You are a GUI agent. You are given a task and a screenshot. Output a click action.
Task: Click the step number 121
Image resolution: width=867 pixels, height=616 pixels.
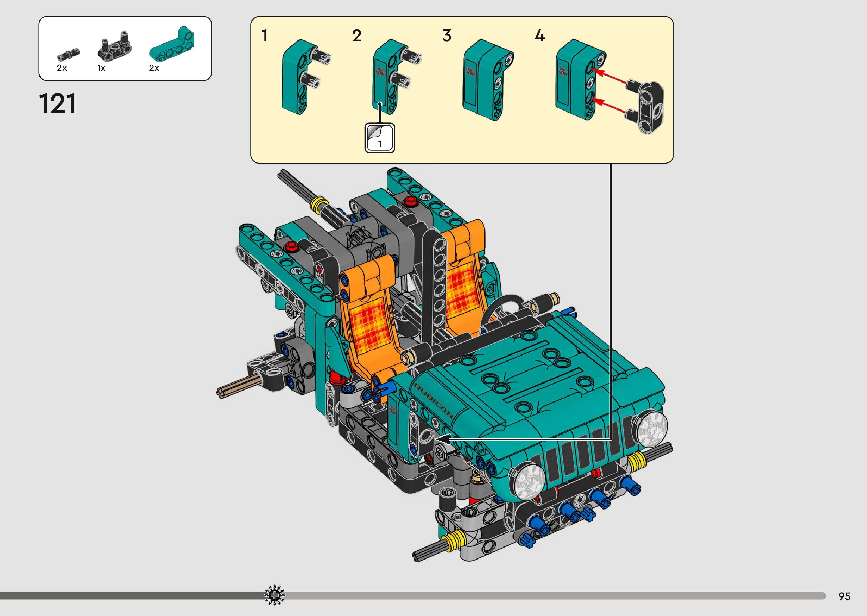click(58, 103)
